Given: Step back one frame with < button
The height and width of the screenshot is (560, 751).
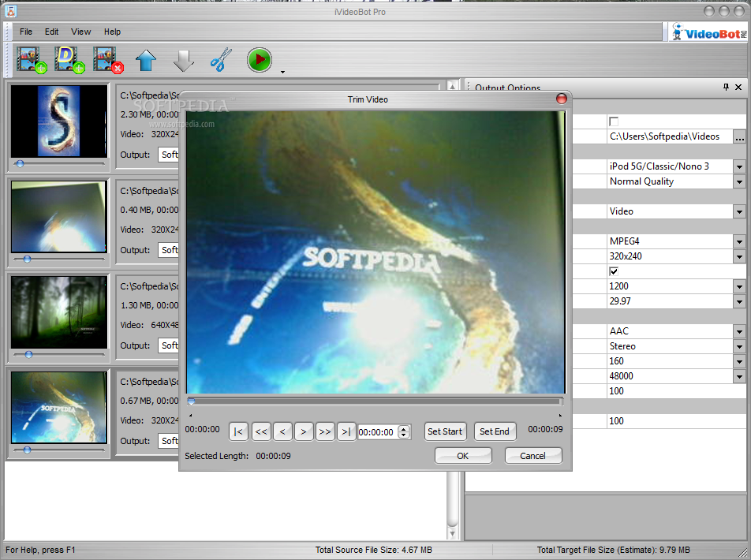Looking at the screenshot, I should click(x=282, y=431).
